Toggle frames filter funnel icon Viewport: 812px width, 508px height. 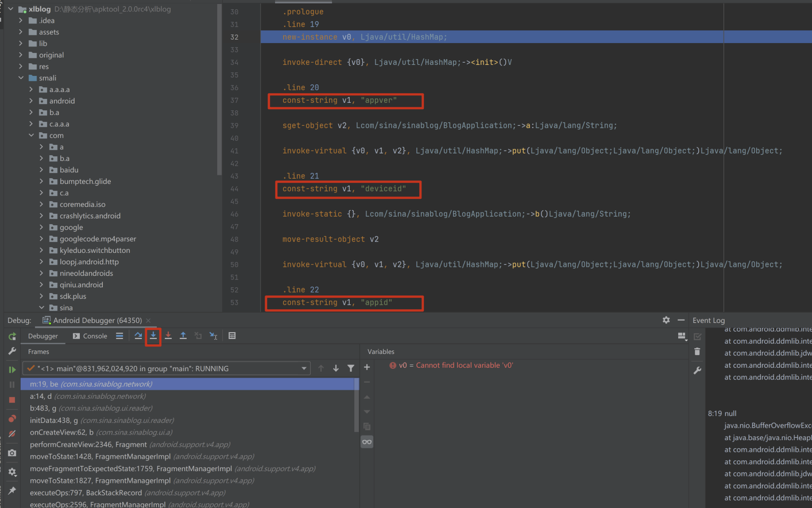click(351, 368)
